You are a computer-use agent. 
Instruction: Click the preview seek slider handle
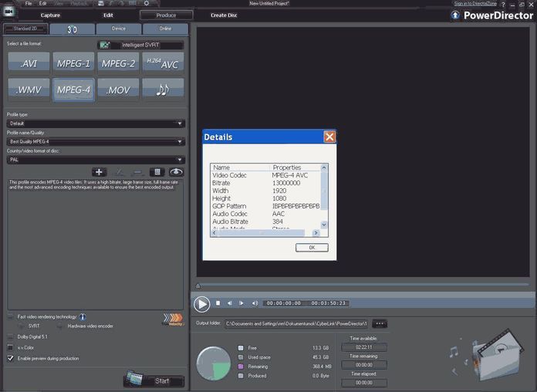tap(198, 286)
